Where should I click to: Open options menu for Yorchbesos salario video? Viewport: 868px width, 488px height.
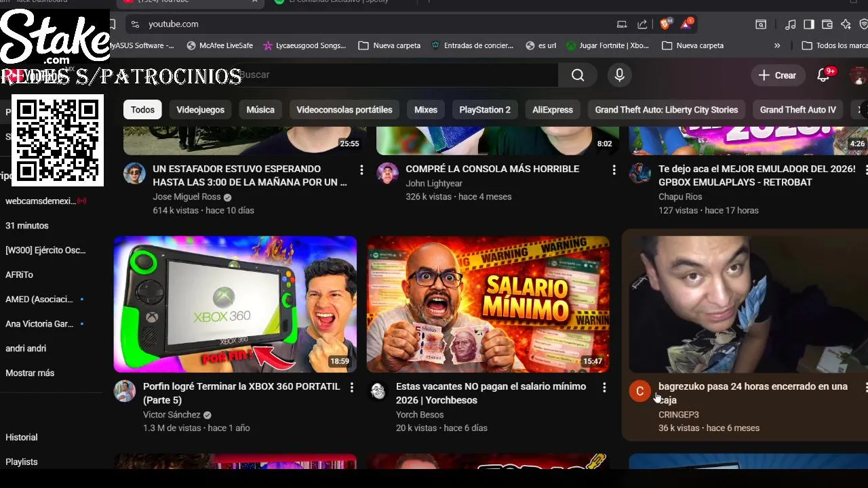[604, 387]
